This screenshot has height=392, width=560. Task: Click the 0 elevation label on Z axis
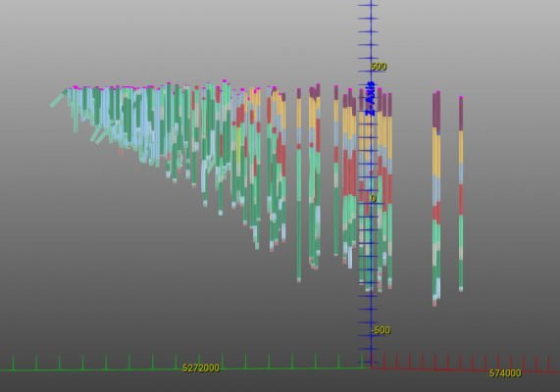374,199
